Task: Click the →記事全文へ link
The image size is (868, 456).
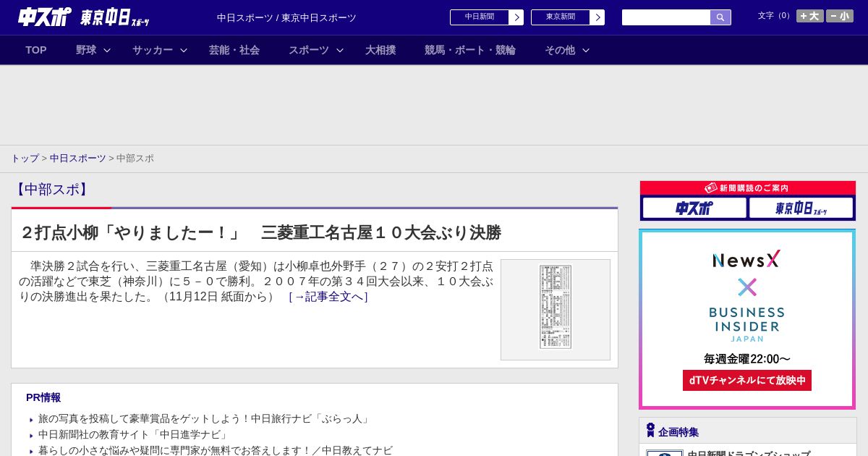Action: coord(328,297)
